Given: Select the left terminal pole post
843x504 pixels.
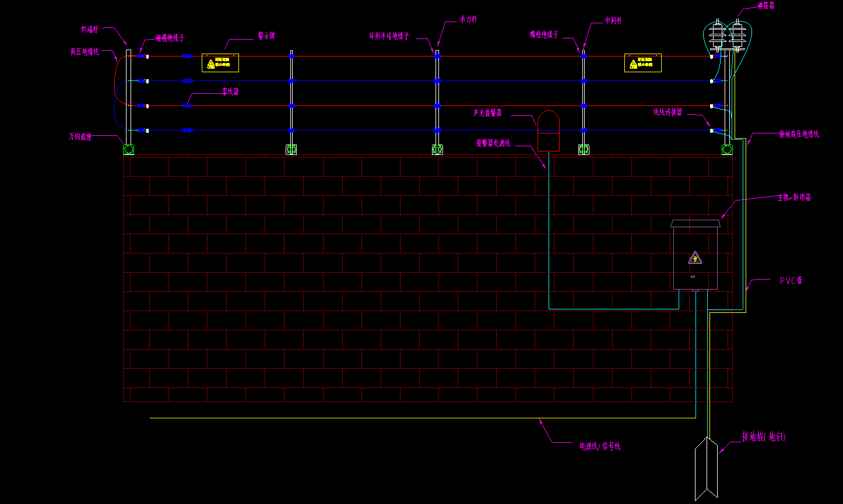Looking at the screenshot, I should click(129, 97).
